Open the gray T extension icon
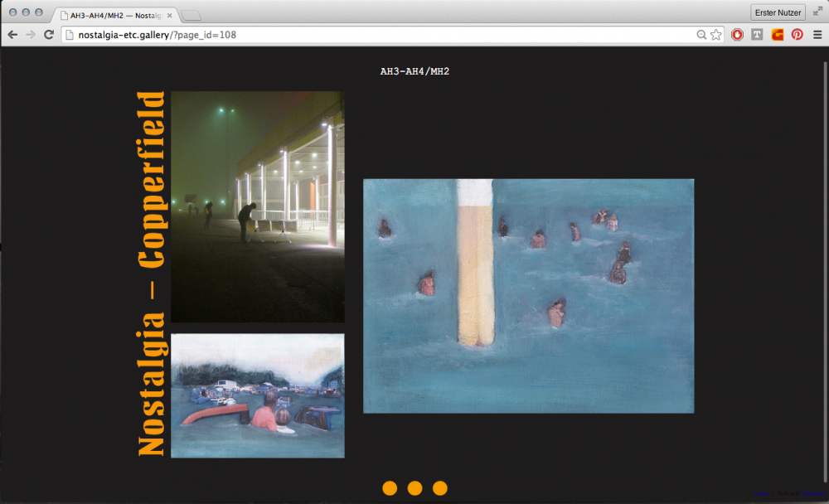Image resolution: width=829 pixels, height=504 pixels. point(757,35)
